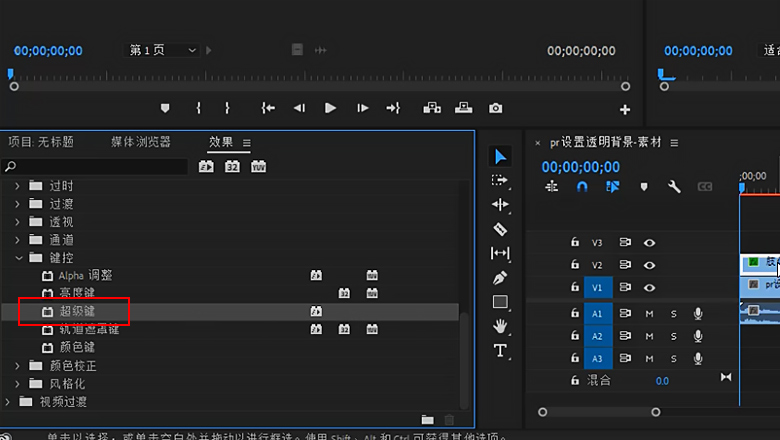
Task: Hide track V2 output with eye icon
Action: point(649,265)
